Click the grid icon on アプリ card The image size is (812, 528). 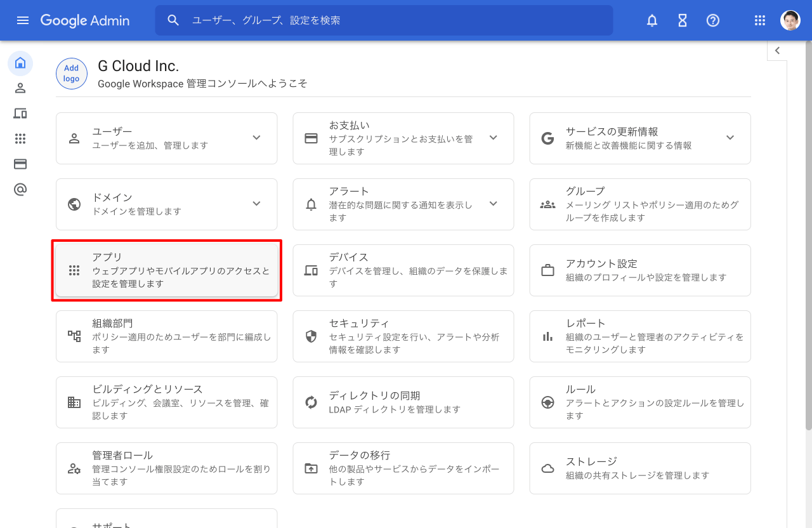click(74, 270)
